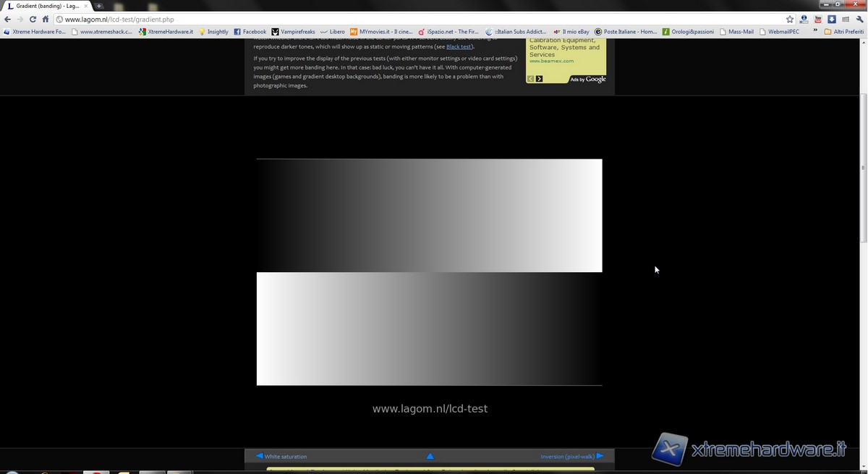Open the Il mio eBay bookmark
Screen dimensions: 868x474
571,32
